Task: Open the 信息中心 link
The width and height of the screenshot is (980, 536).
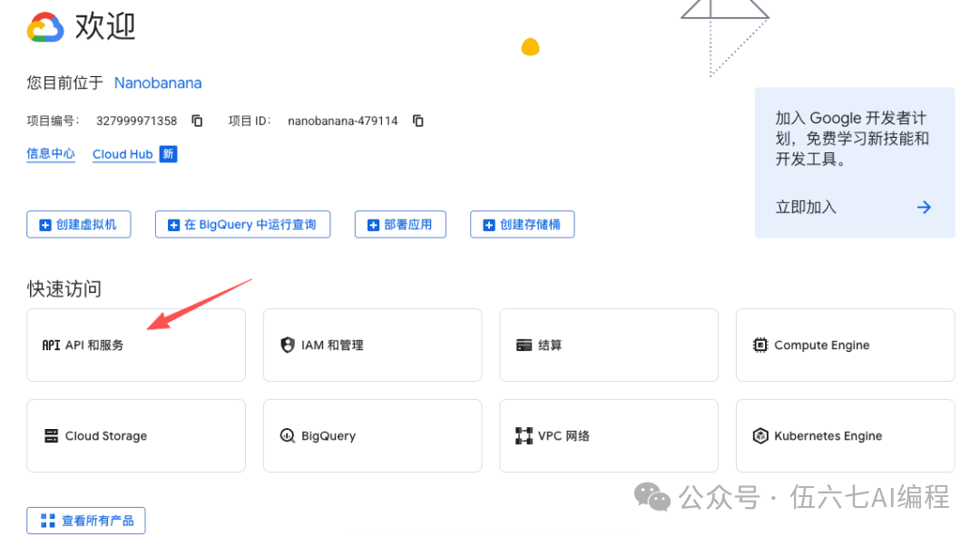Action: click(x=51, y=153)
